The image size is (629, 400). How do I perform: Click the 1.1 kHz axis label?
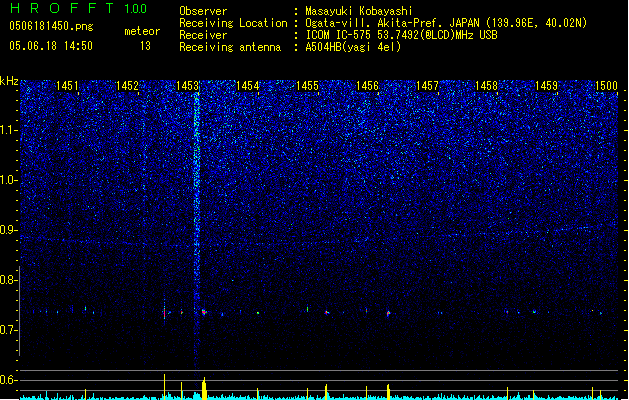coord(9,130)
